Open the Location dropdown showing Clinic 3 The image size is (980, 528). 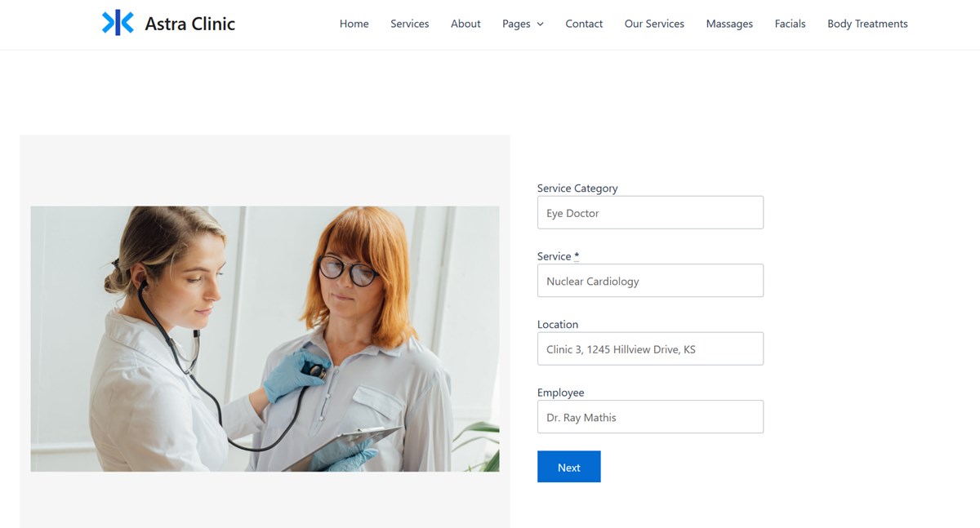click(650, 348)
